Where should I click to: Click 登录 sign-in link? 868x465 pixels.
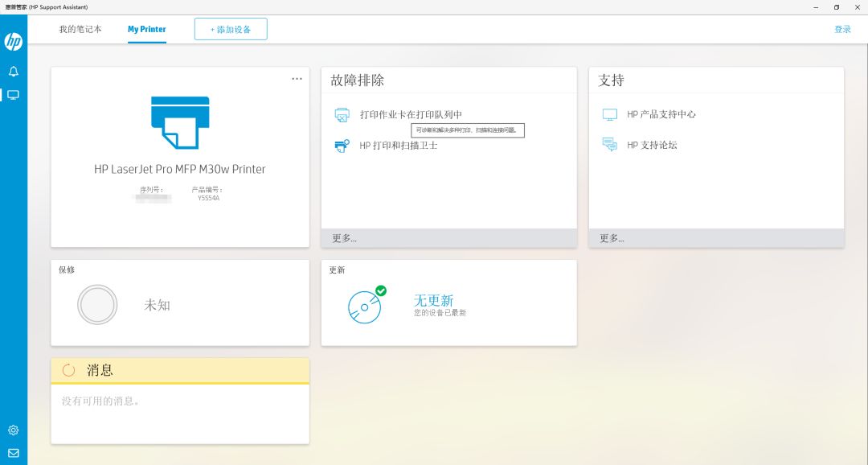point(842,30)
